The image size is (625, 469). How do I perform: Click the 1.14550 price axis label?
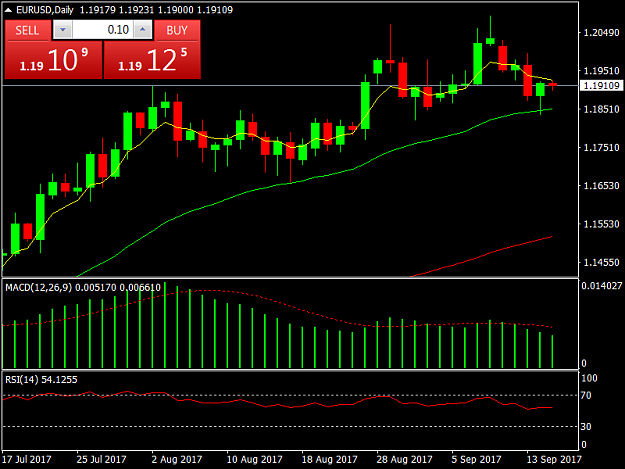coord(601,262)
